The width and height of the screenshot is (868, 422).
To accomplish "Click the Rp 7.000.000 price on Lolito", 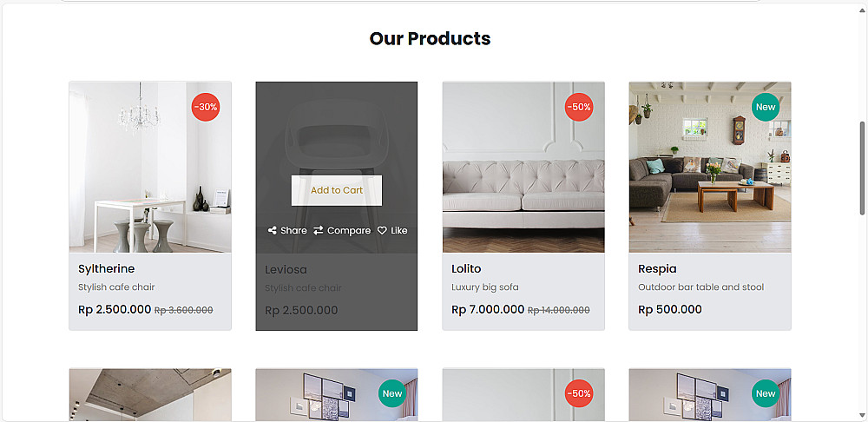I will (x=488, y=310).
